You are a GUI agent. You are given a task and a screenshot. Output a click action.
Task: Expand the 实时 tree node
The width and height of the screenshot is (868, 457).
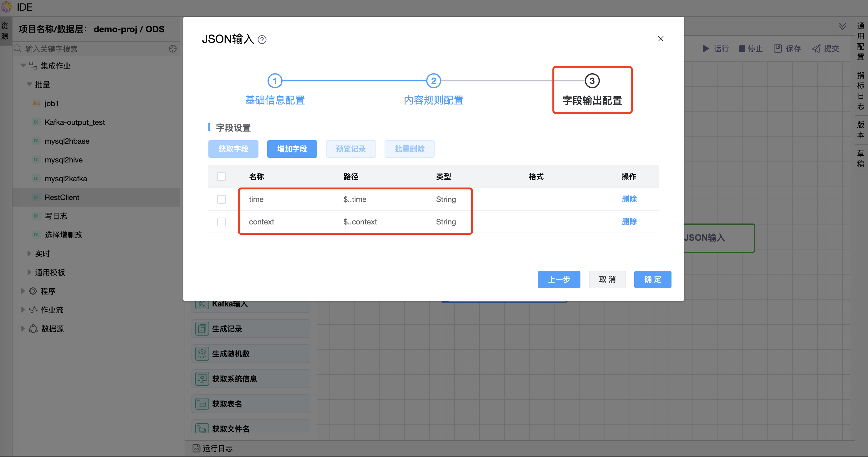coord(29,254)
